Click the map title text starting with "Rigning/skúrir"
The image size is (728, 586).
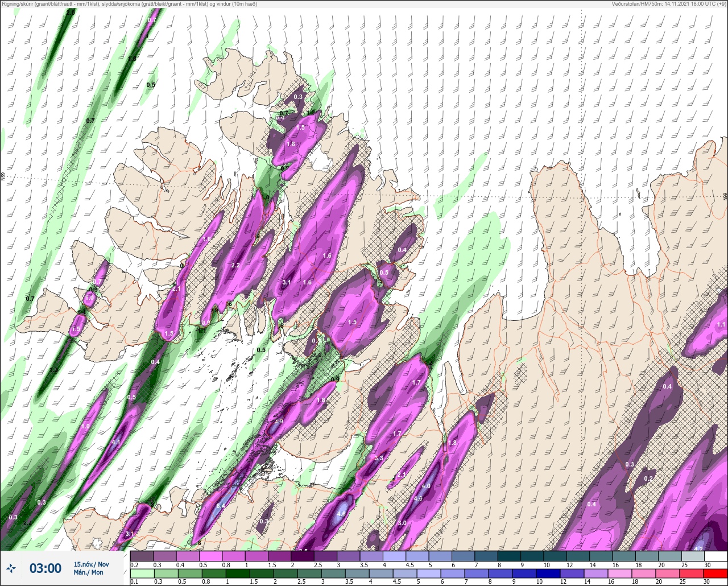130,4
